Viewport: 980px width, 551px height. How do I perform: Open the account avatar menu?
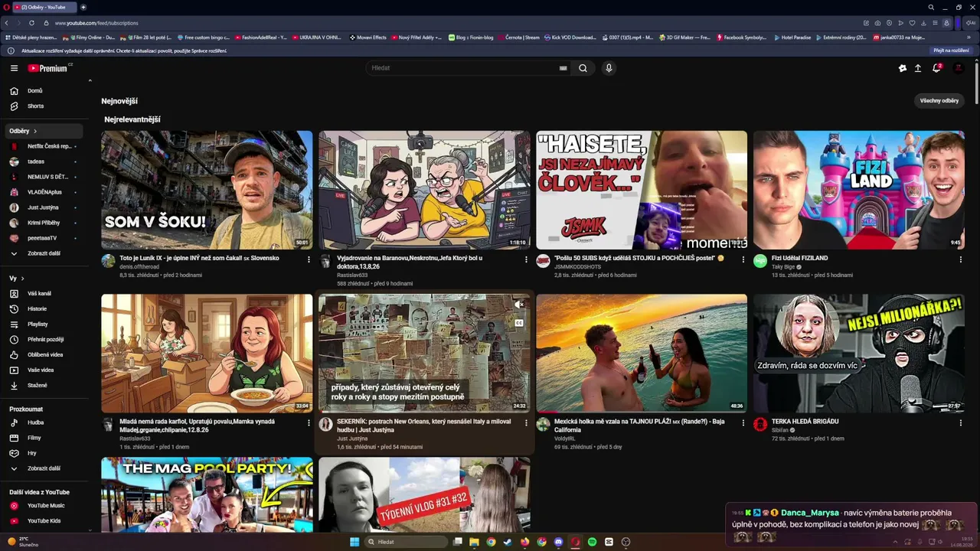(x=958, y=68)
